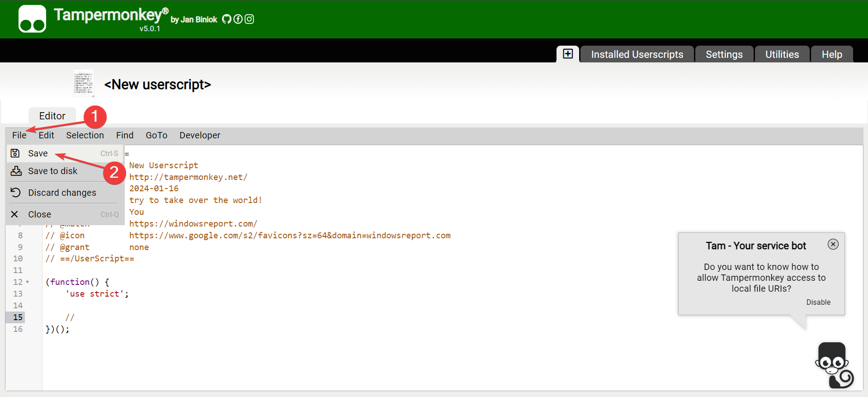The width and height of the screenshot is (868, 397).
Task: Click the userscript thumbnail icon
Action: click(x=84, y=83)
